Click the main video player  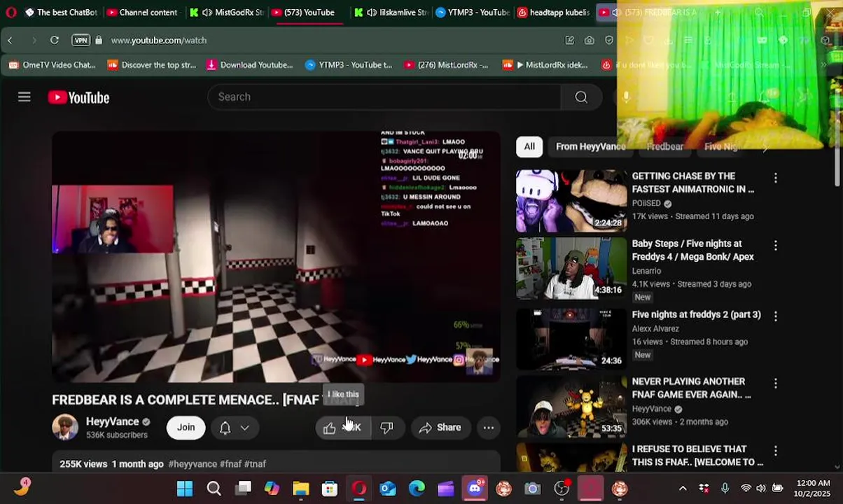(x=276, y=257)
